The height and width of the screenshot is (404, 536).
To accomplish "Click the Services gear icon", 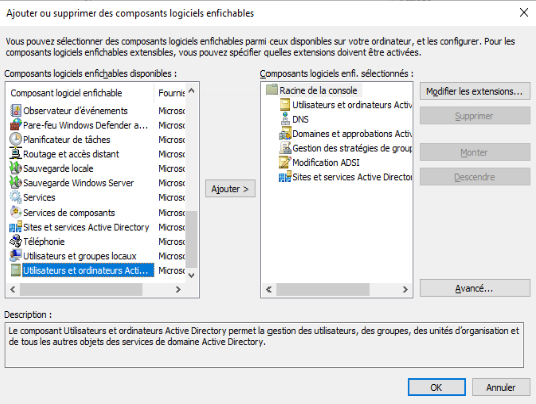I will [15, 197].
